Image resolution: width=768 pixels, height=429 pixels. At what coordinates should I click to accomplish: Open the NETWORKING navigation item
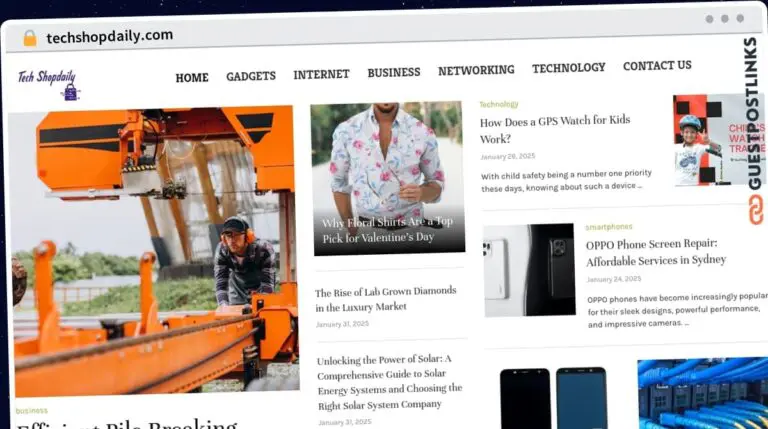476,70
